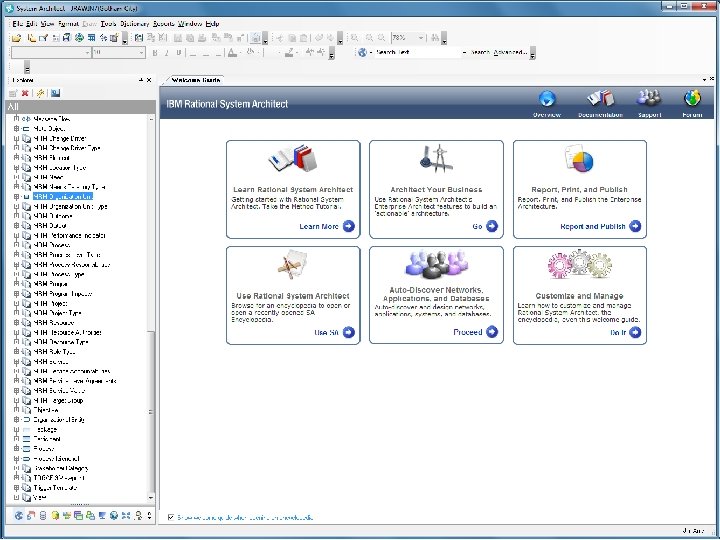
Task: Toggle Italic text formatting
Action: pos(167,53)
